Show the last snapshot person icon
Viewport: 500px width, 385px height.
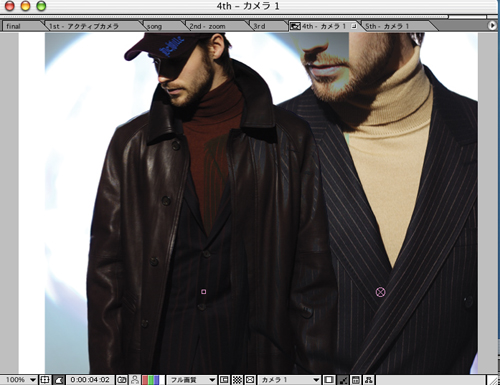(135, 380)
